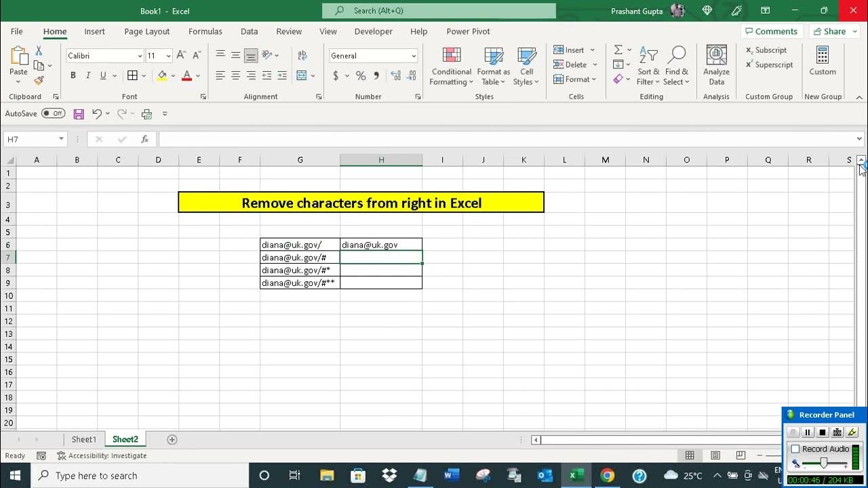This screenshot has height=488, width=868.
Task: Apply red Font Color
Action: [186, 76]
